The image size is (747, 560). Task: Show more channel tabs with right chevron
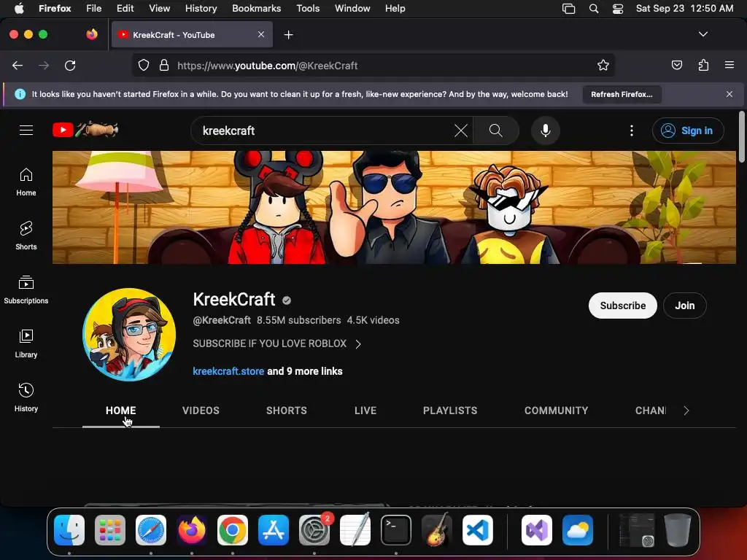pyautogui.click(x=686, y=411)
